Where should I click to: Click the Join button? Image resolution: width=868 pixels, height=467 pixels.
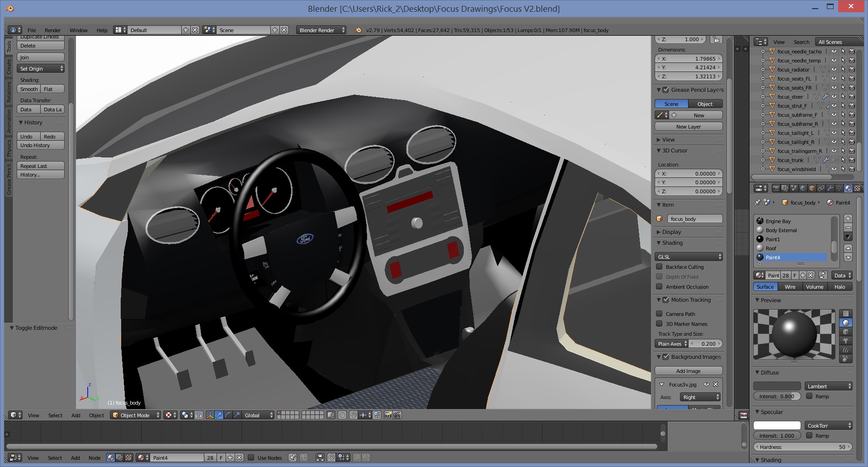click(41, 57)
